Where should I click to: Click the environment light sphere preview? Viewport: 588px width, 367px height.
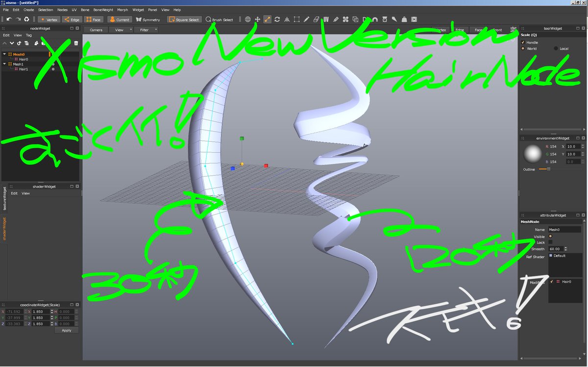(532, 155)
